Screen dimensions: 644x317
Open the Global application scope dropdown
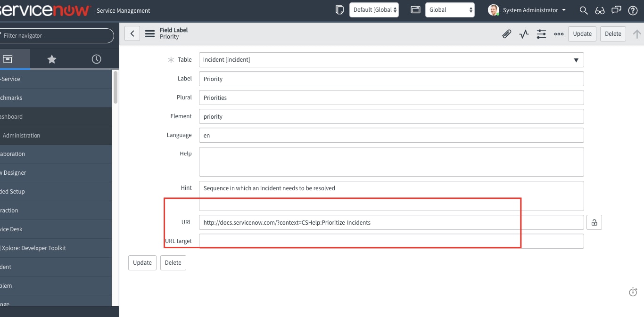pyautogui.click(x=450, y=9)
